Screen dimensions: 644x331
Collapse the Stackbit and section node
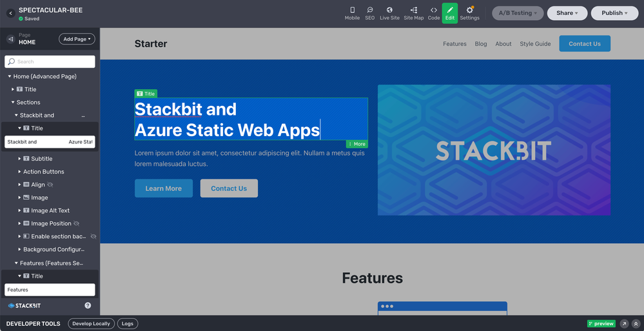coord(16,115)
